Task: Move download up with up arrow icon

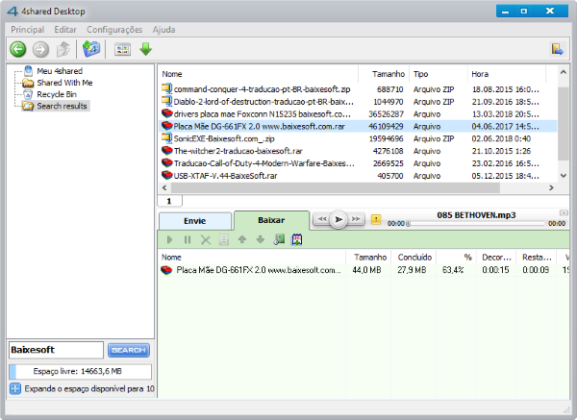Action: point(242,240)
